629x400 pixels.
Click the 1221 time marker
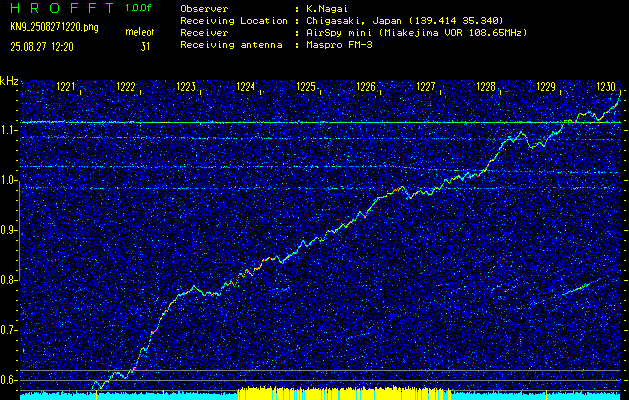[x=65, y=86]
